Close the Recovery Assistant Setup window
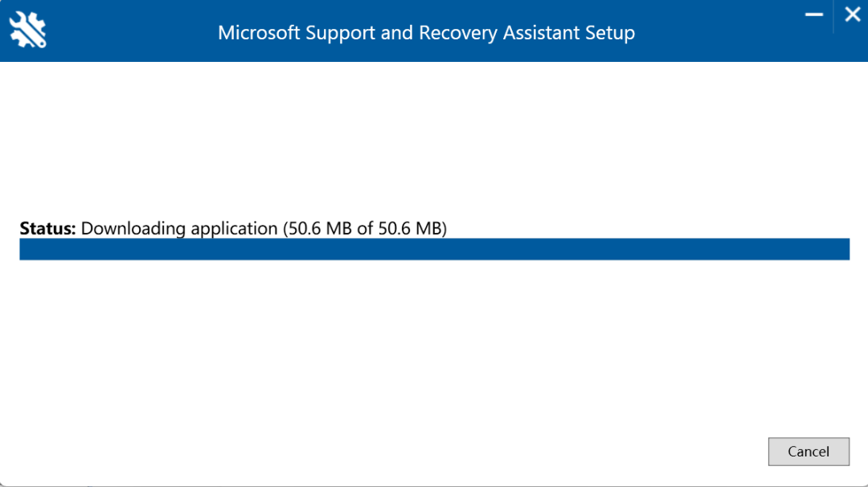The image size is (868, 487). (852, 14)
